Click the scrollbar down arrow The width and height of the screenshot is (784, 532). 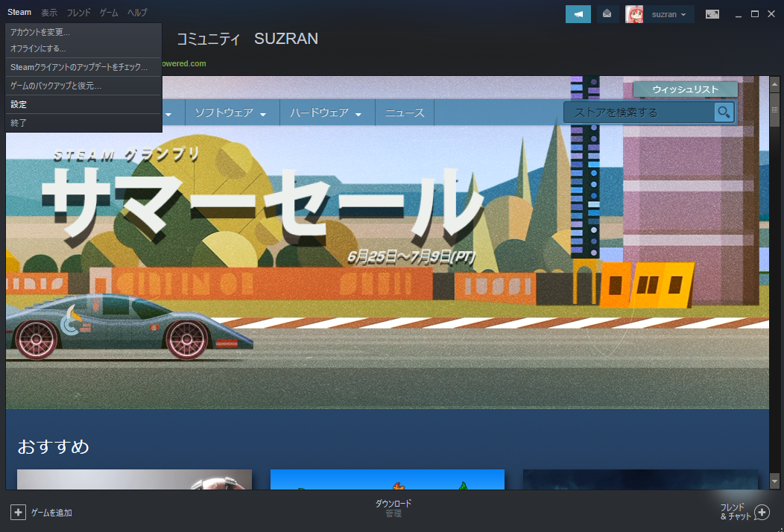click(x=774, y=481)
